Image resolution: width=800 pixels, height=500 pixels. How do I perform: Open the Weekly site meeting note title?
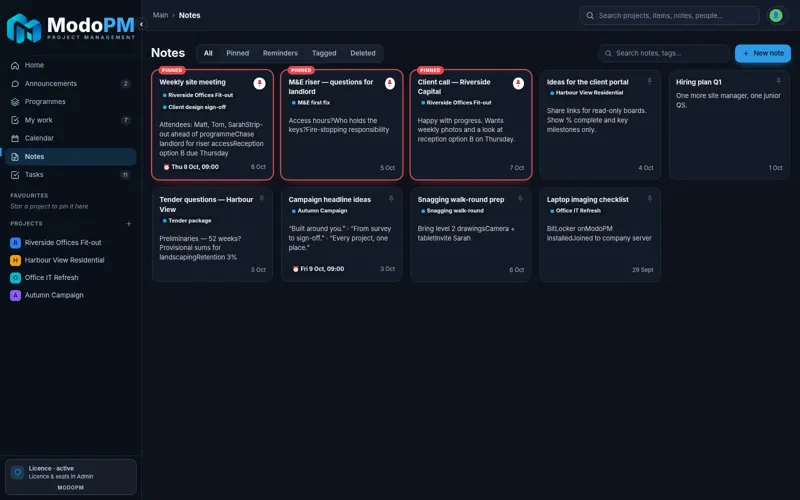pyautogui.click(x=192, y=82)
